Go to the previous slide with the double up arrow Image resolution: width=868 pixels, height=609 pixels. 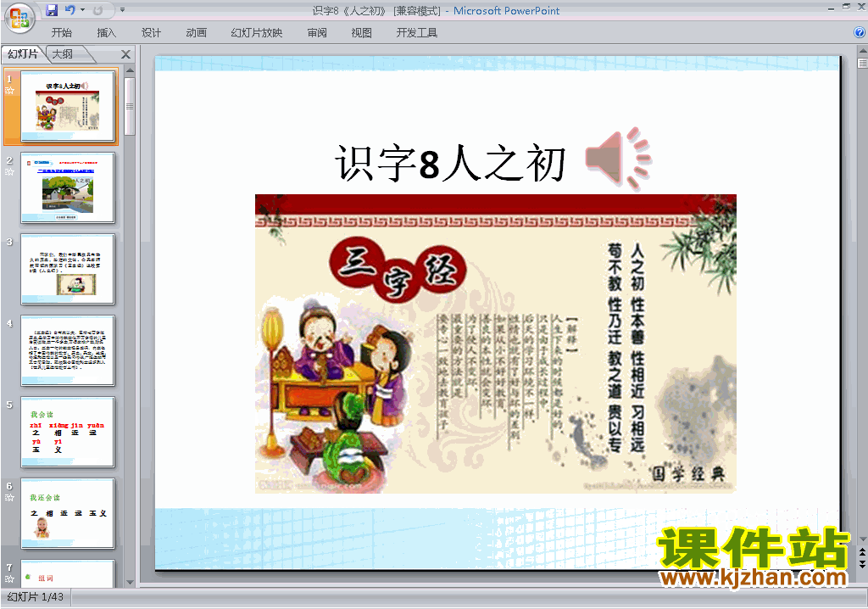pos(862,552)
